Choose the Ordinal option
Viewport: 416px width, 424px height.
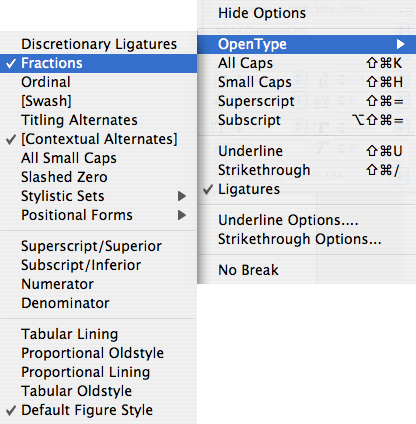point(98,82)
